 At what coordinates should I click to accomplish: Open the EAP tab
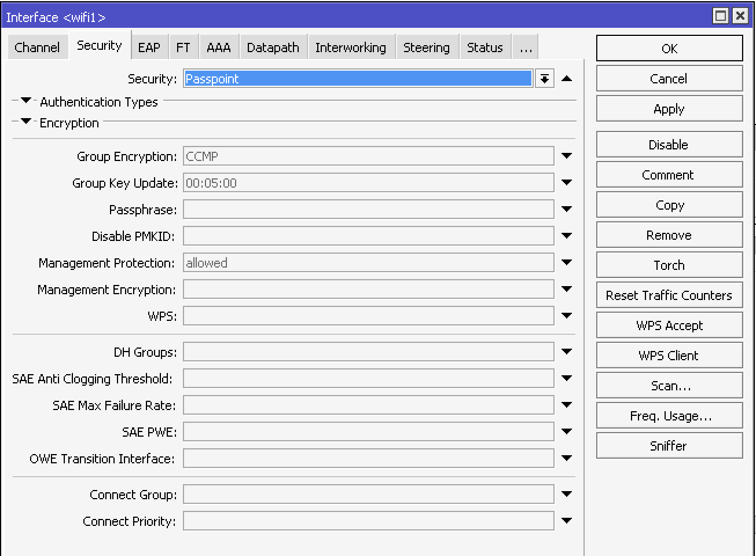coord(149,47)
